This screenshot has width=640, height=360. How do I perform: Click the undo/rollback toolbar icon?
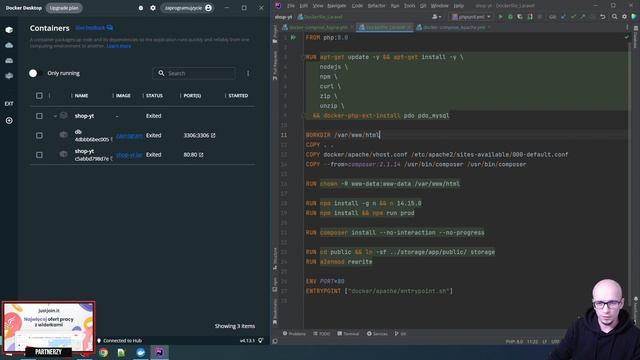(x=603, y=17)
